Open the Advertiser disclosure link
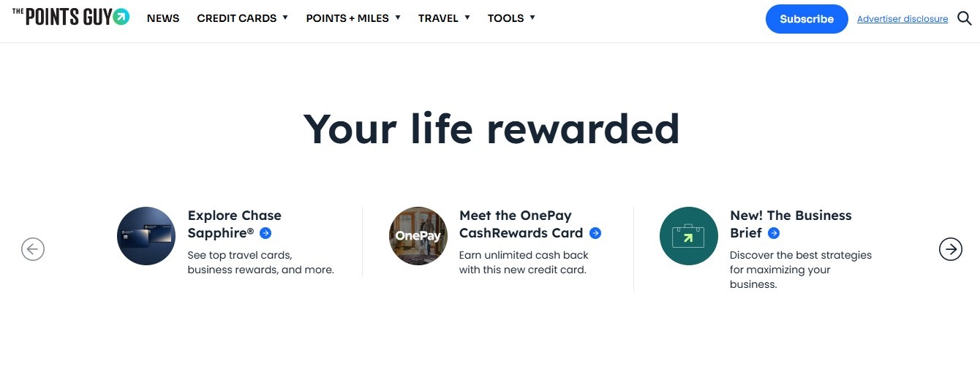This screenshot has width=980, height=369. coord(902,19)
